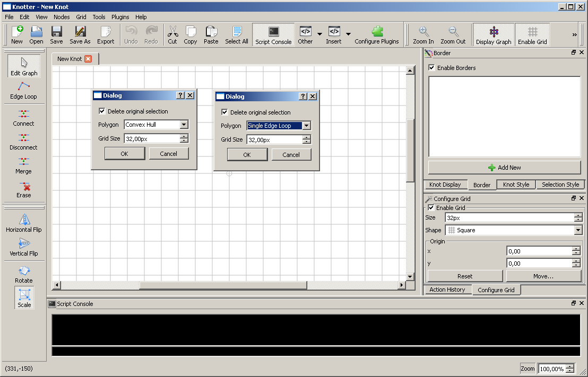Create a new knot with New icon
This screenshot has height=377, width=588.
tap(17, 35)
